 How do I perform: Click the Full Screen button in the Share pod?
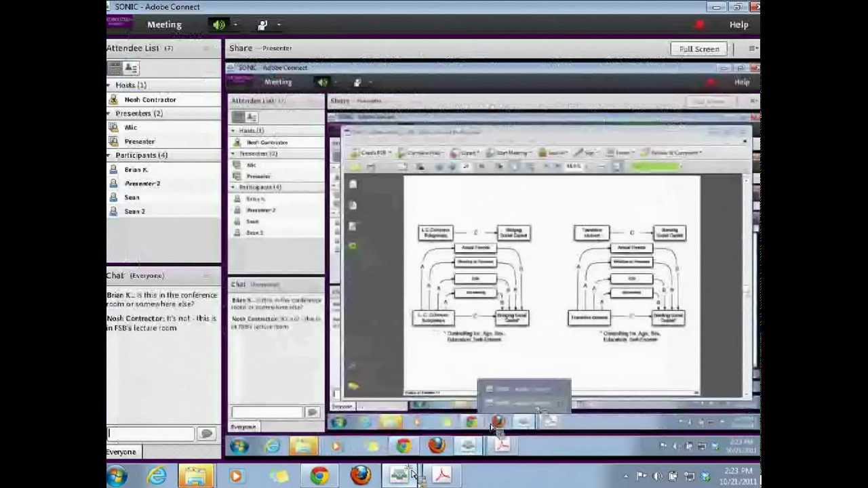pyautogui.click(x=699, y=49)
